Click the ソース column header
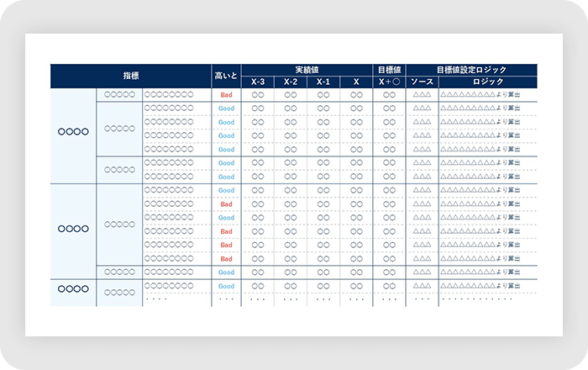588x370 pixels. click(422, 82)
